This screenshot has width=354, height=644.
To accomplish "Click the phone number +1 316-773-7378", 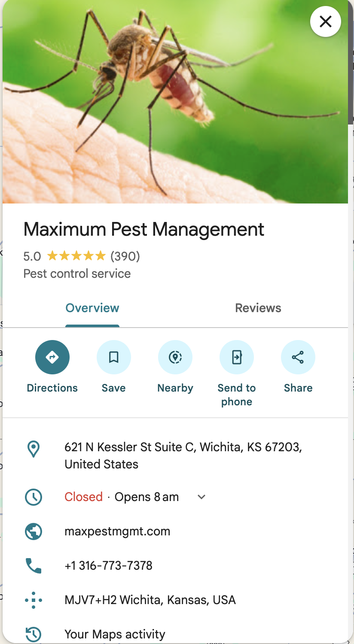I will coord(108,566).
